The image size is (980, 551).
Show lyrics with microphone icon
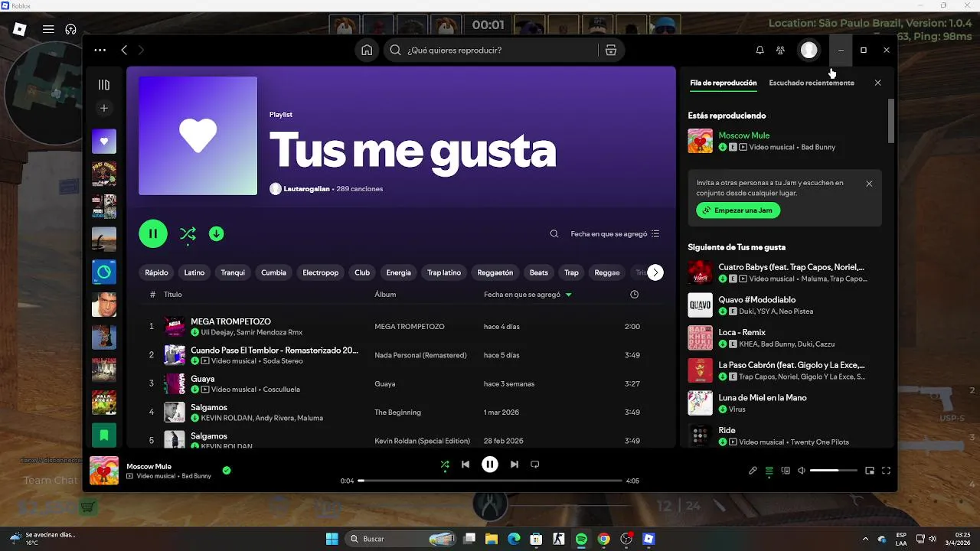753,471
